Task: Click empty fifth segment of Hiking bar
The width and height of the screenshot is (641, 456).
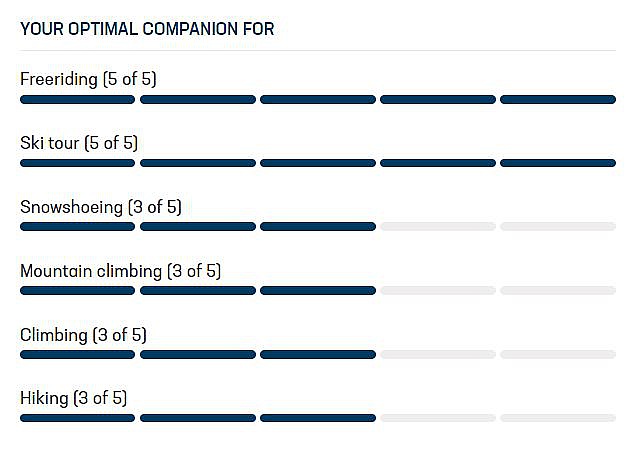Action: pyautogui.click(x=557, y=418)
